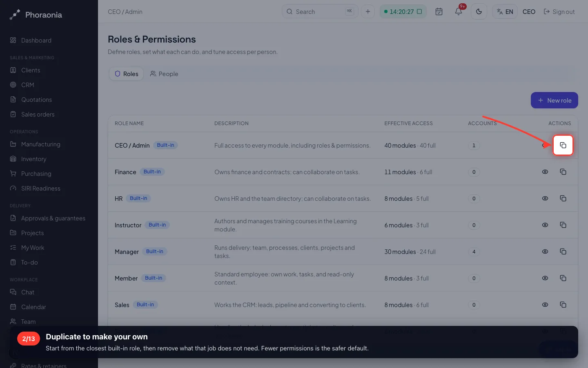The image size is (588, 368).
Task: View the HR role details
Action: click(x=545, y=198)
